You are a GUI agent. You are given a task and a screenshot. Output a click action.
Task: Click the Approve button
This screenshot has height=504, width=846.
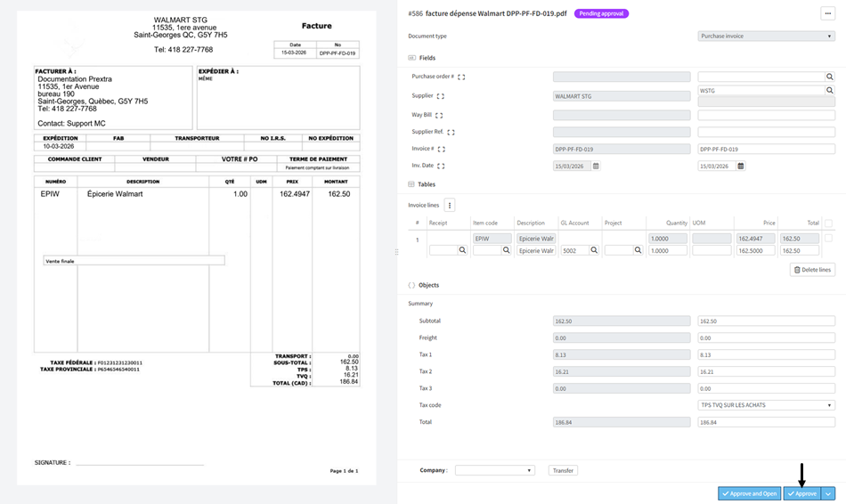802,493
